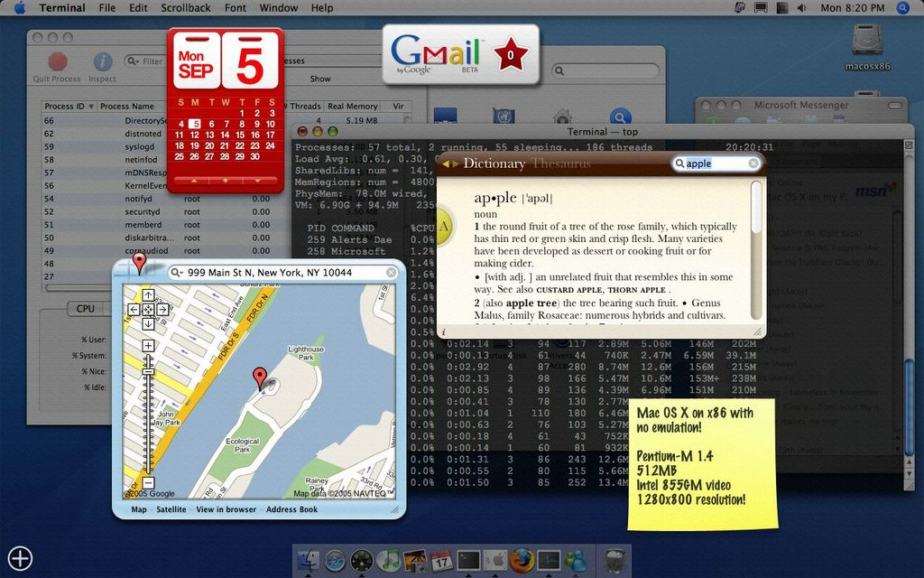Return calendar widget to current month
The height and width of the screenshot is (578, 924).
coord(225,181)
